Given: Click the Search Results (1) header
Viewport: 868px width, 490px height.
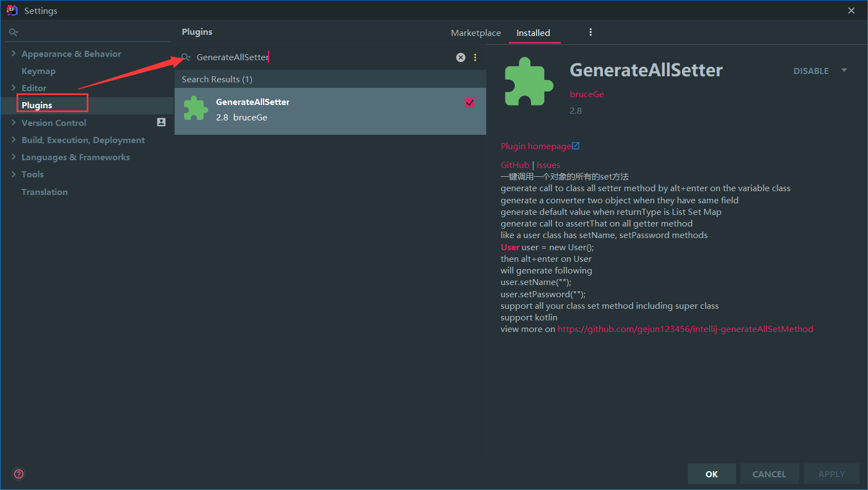Looking at the screenshot, I should (217, 79).
